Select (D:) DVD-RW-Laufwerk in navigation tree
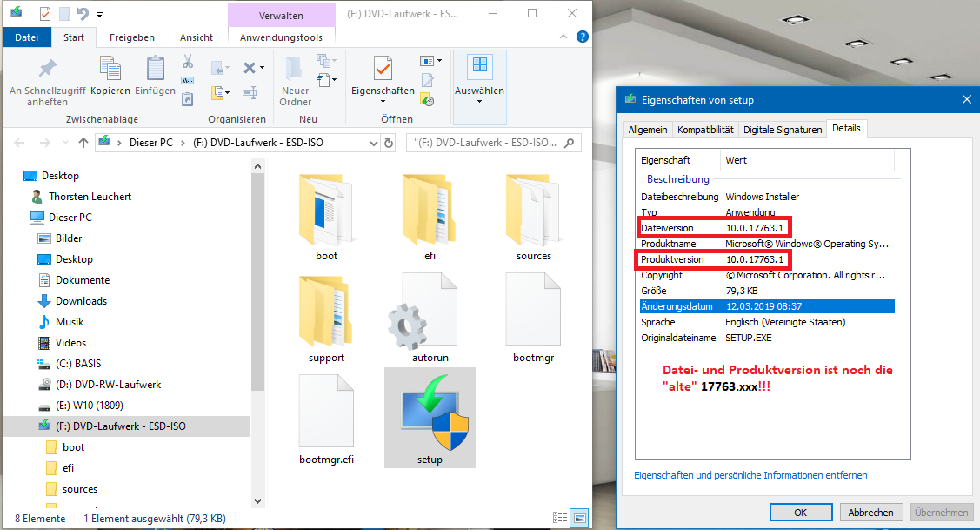Viewport: 980px width, 530px height. (x=108, y=385)
